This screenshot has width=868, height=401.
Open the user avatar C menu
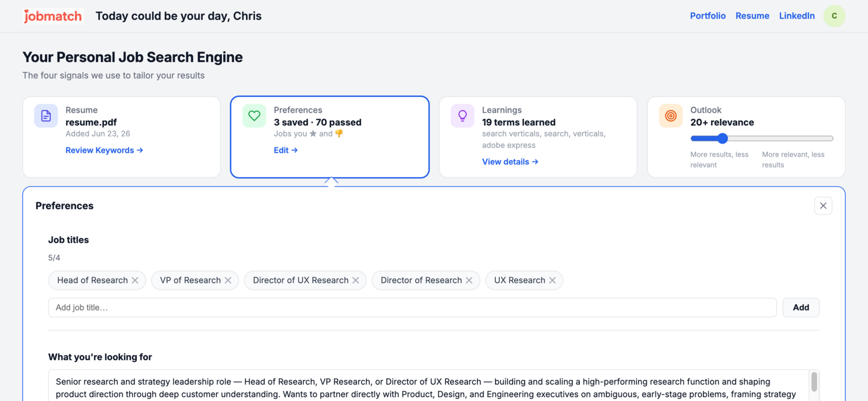point(834,16)
